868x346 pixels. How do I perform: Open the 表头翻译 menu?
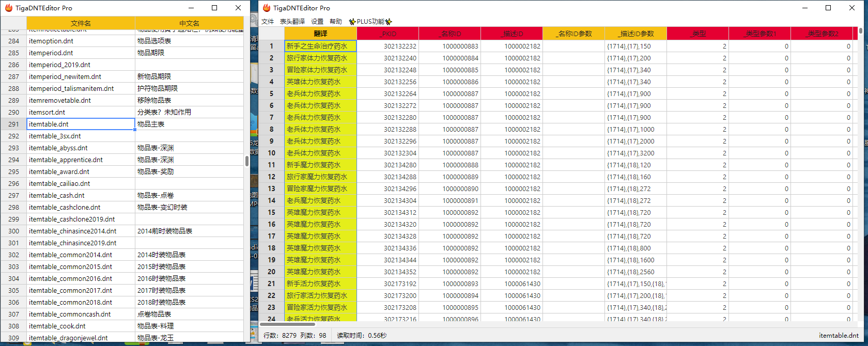pos(292,21)
